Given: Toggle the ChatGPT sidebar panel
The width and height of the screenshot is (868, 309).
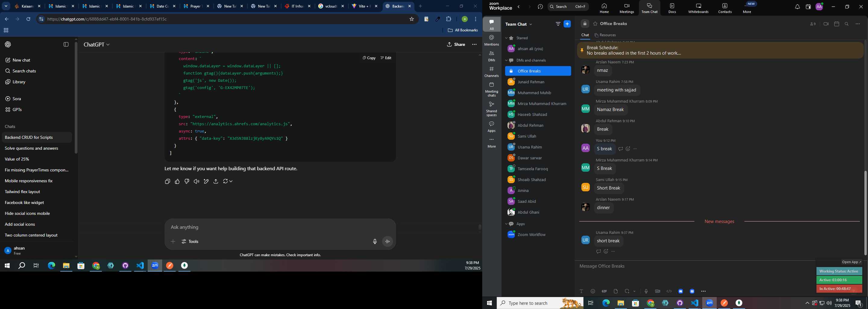Looking at the screenshot, I should coord(66,45).
